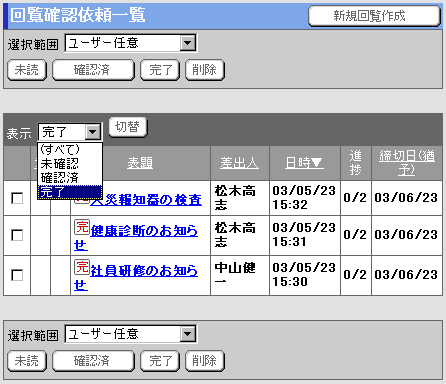Click the bottom 未読 button
446x384 pixels.
coord(27,361)
